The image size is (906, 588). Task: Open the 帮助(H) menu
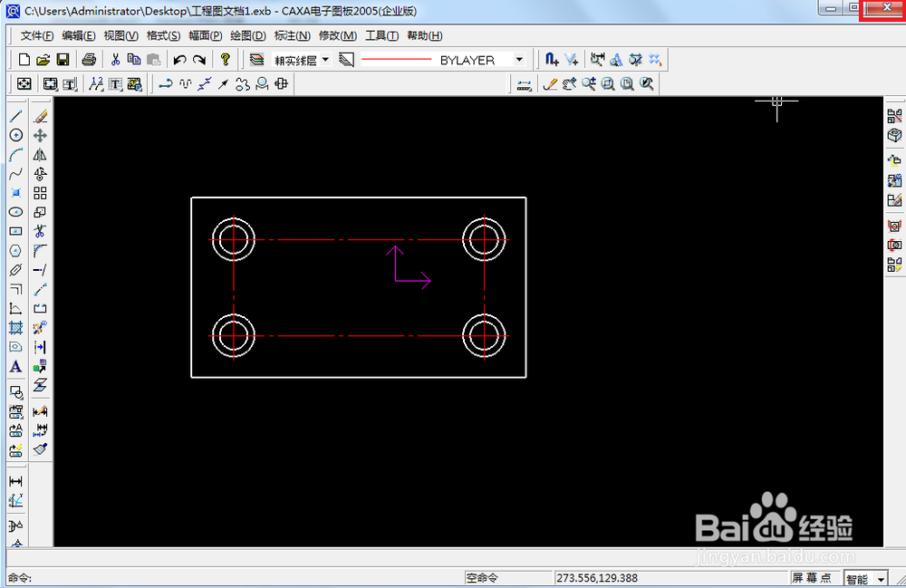[425, 36]
